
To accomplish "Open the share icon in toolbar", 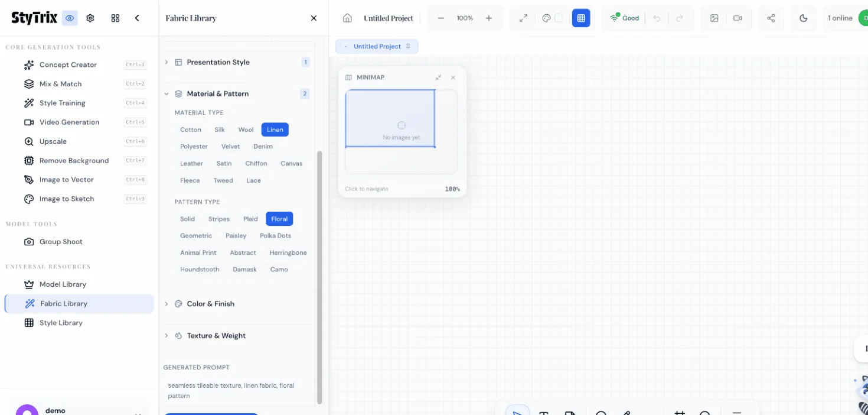I will (771, 18).
